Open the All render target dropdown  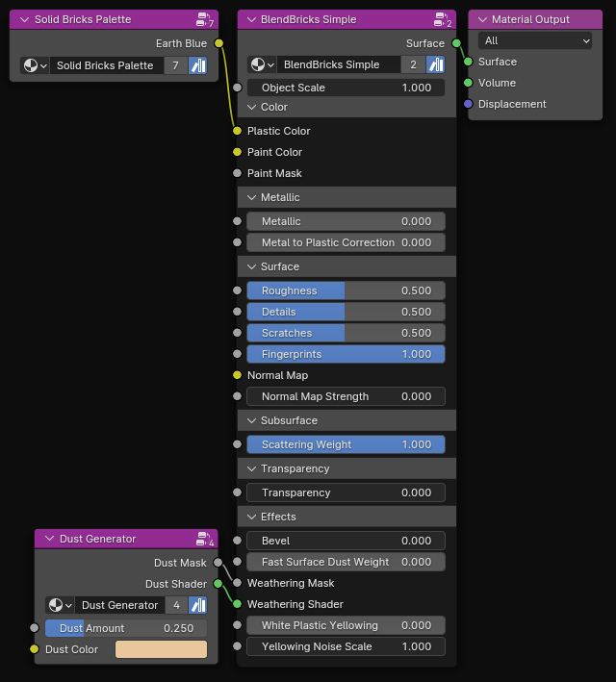coord(535,41)
